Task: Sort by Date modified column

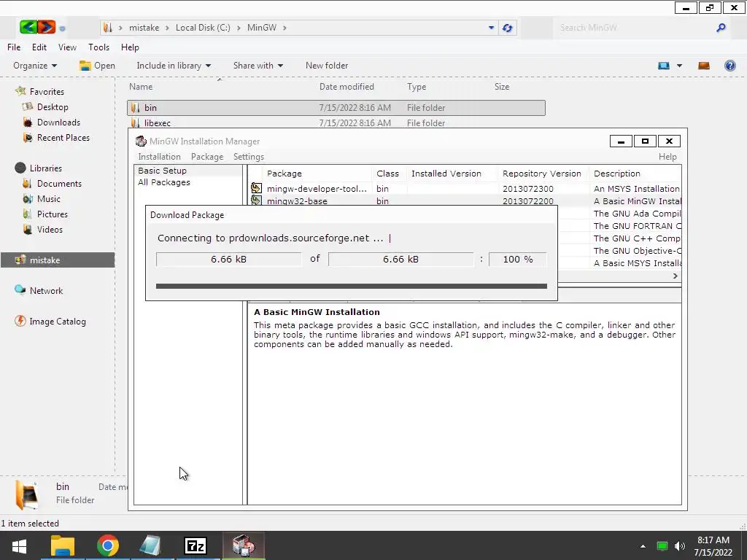Action: (347, 87)
